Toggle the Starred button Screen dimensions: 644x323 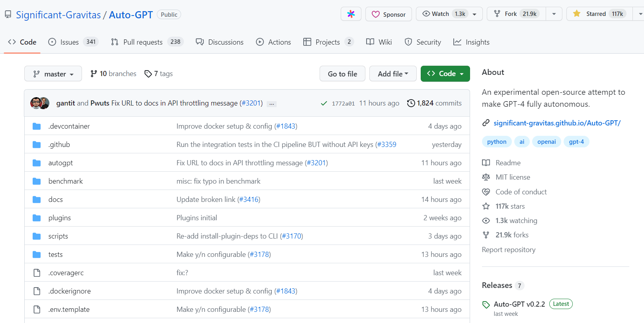point(599,14)
